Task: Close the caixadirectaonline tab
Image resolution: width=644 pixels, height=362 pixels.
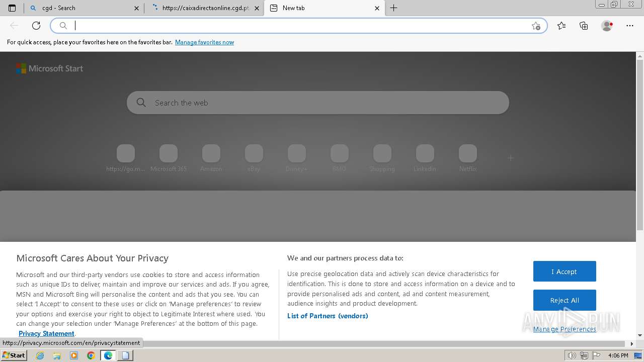Action: (257, 8)
